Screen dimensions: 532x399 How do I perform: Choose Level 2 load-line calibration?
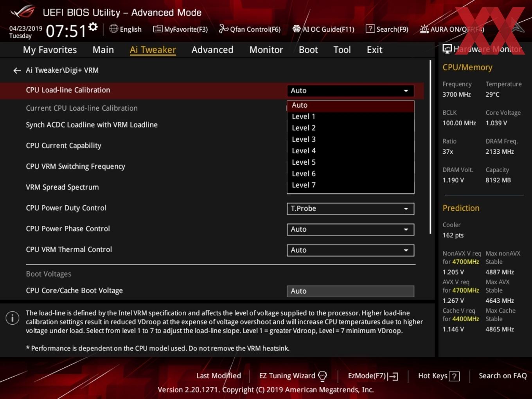point(350,128)
